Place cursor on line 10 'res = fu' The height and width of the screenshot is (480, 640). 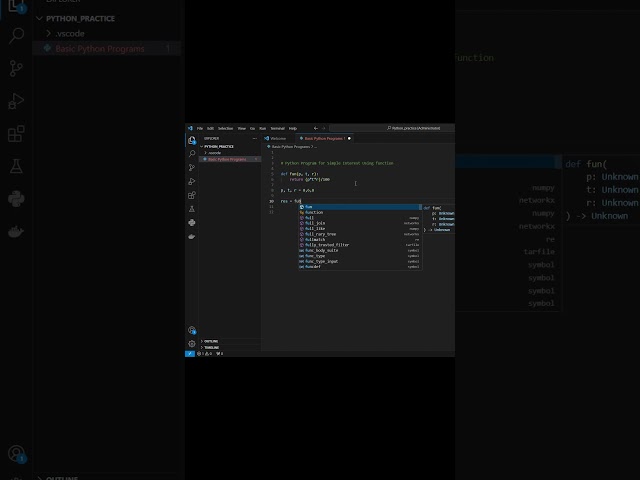click(291, 201)
